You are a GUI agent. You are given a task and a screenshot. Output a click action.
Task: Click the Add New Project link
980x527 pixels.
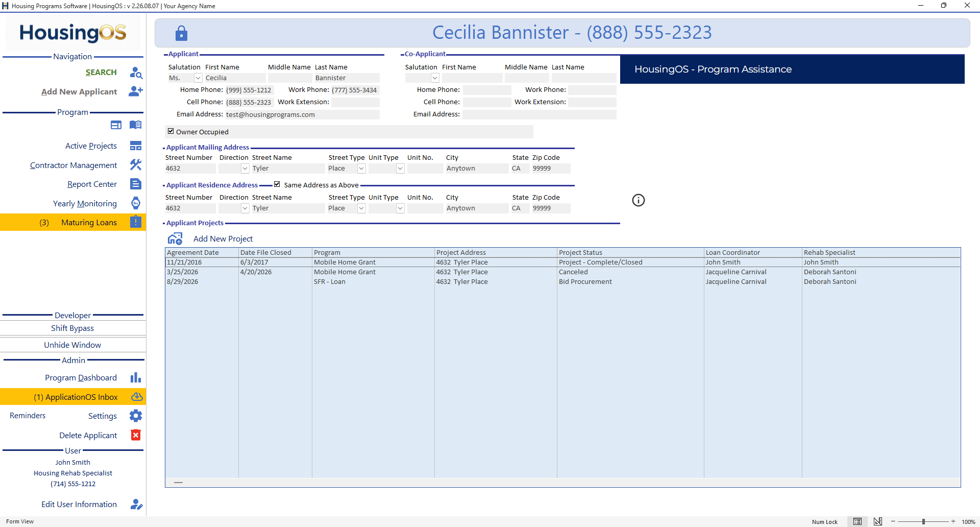(223, 239)
